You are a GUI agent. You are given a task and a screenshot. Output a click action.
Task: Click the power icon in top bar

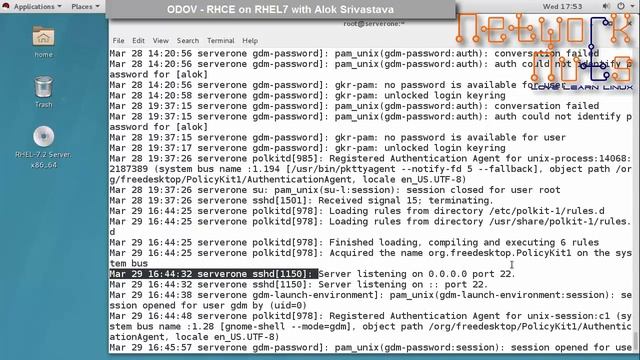tap(621, 6)
